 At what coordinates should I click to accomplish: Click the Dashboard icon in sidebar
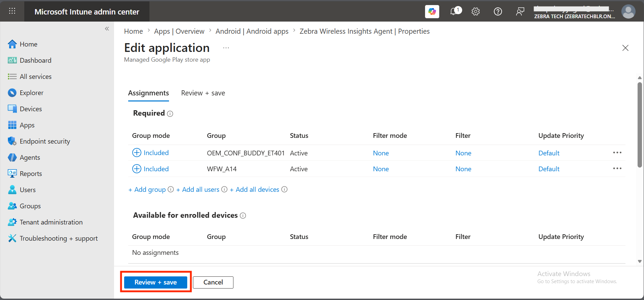coord(12,60)
